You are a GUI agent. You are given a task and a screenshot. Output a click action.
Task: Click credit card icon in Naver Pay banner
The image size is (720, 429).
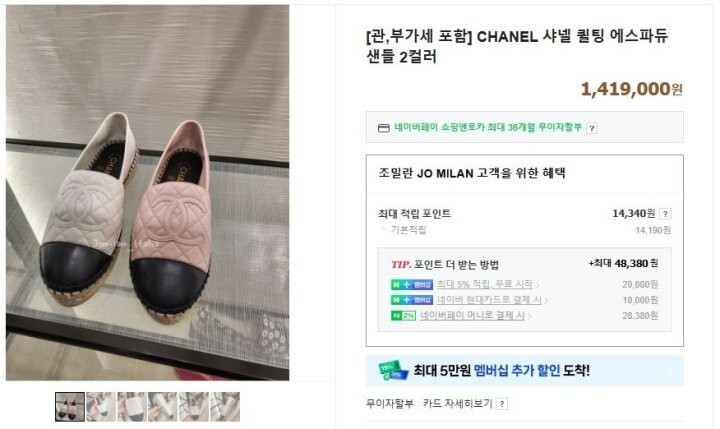click(x=383, y=128)
